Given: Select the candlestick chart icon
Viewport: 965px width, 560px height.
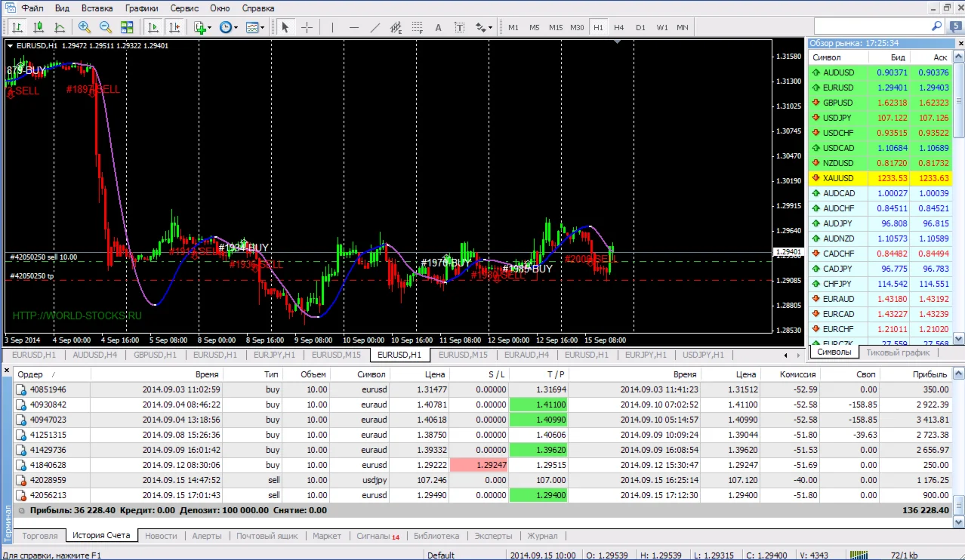Looking at the screenshot, I should (x=39, y=27).
